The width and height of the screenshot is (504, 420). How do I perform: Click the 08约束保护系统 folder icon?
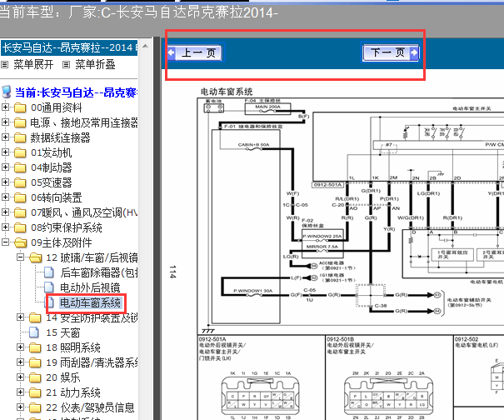(x=20, y=227)
